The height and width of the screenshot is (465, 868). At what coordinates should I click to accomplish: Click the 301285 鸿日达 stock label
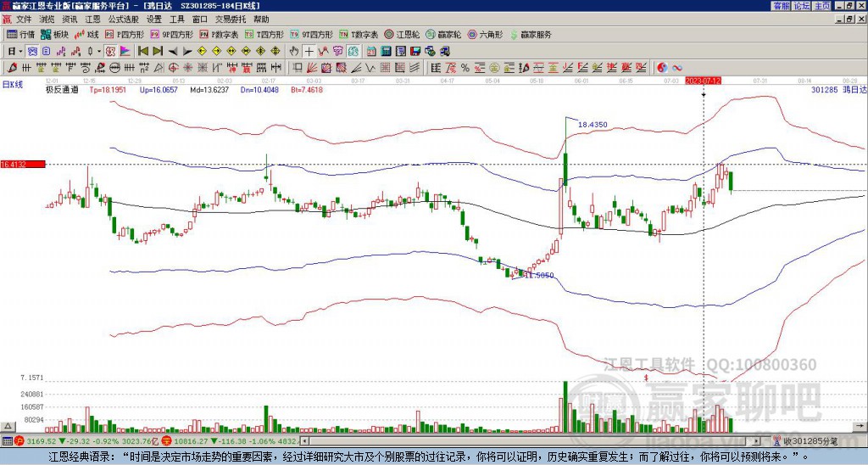(x=838, y=89)
